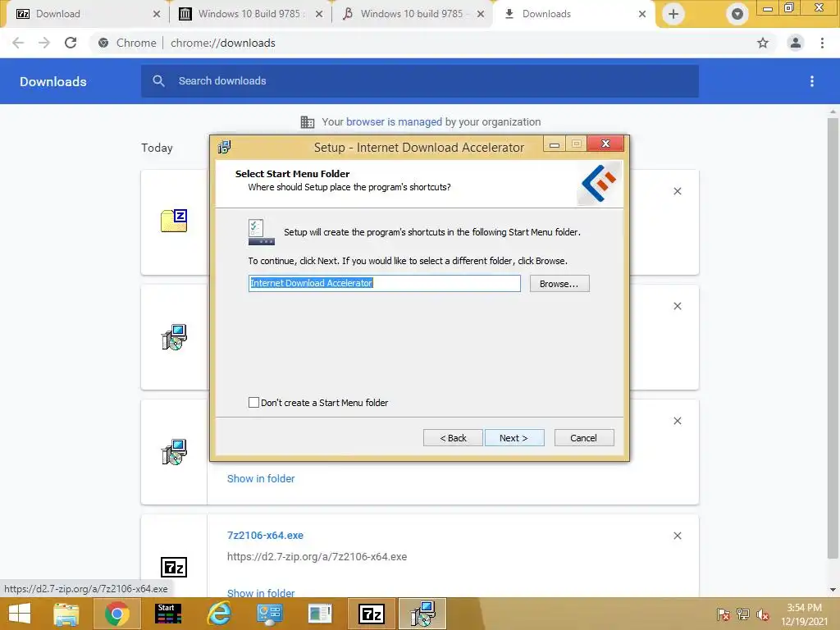Open the Chrome profile avatar
Image resolution: width=840 pixels, height=630 pixels.
796,43
